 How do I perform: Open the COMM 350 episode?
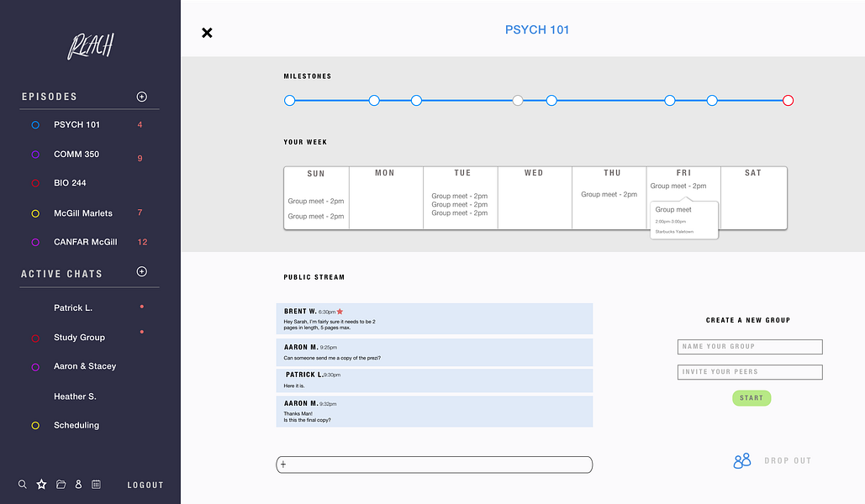click(x=76, y=155)
